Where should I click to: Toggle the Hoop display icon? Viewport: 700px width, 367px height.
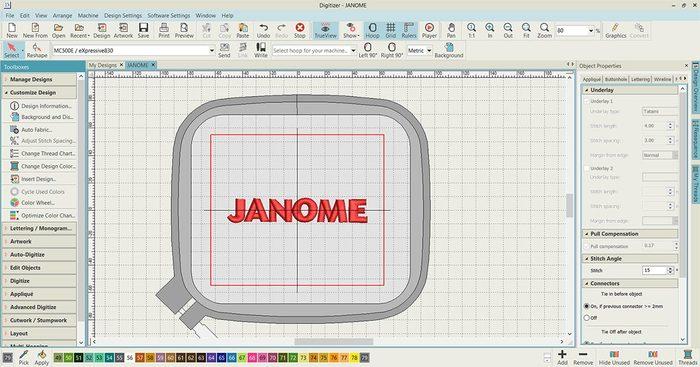372,30
